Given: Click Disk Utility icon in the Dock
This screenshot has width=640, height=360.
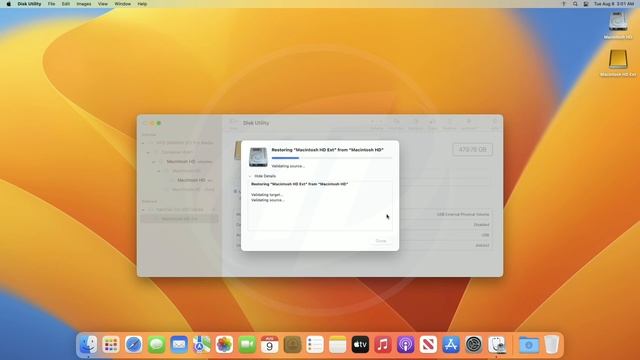Looking at the screenshot, I should pos(497,345).
